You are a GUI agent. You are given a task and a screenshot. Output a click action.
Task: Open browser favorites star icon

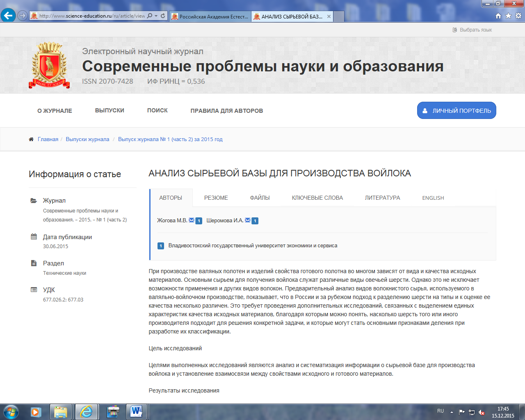pos(508,16)
